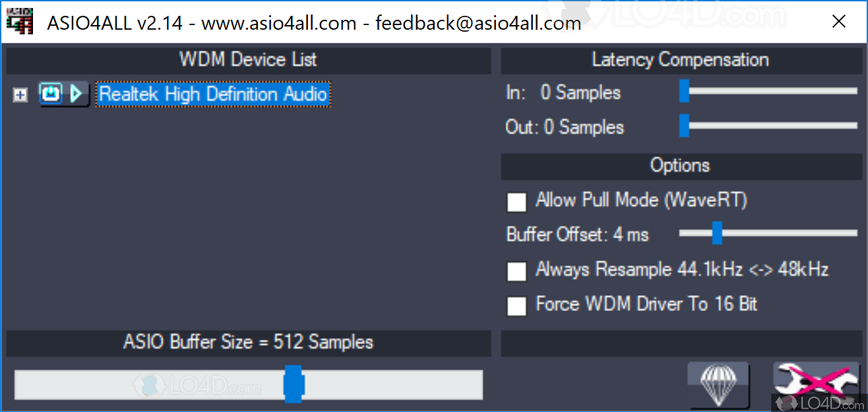
Task: Click the Latency Compensation section header
Action: click(x=680, y=60)
